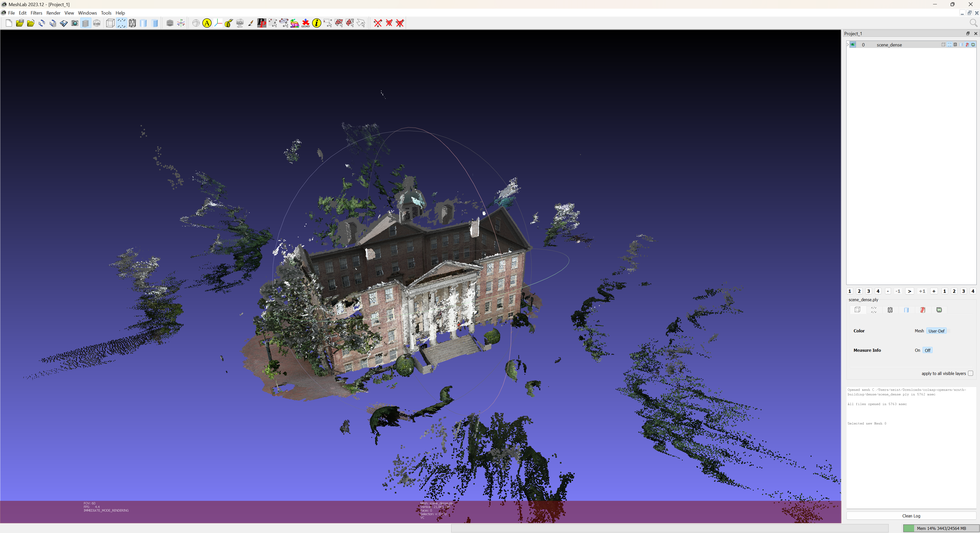Click the yellow Info icon in toolbar
Viewport: 980px width, 533px height.
(x=316, y=23)
